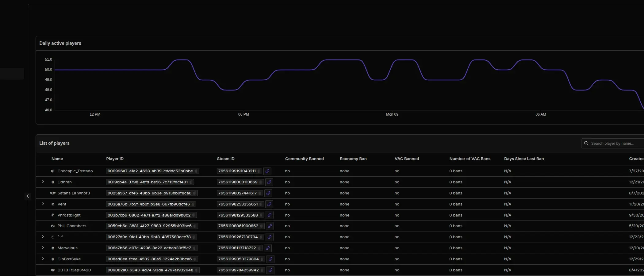The width and height of the screenshot is (644, 276).
Task: Open GibBosSuke's Steam profile link
Action: tap(270, 259)
